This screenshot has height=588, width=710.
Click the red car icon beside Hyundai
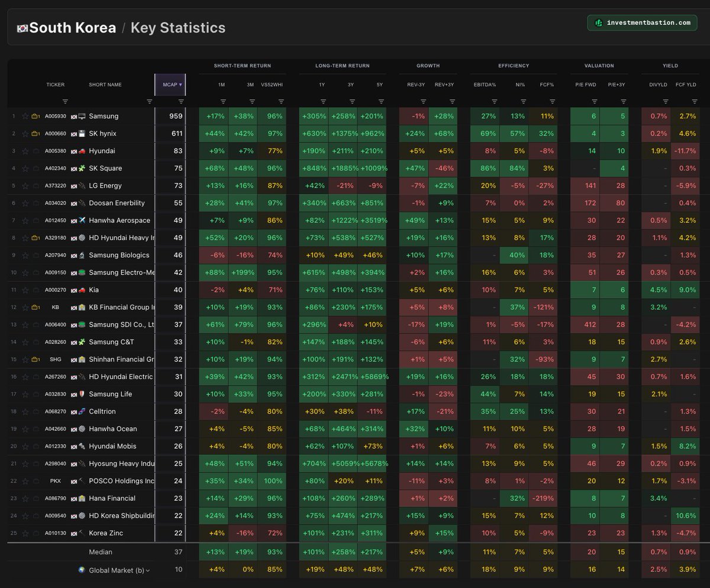coord(82,151)
